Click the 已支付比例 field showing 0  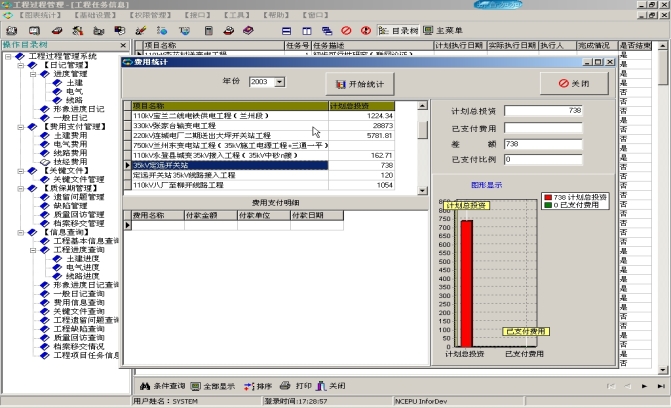[x=543, y=160]
